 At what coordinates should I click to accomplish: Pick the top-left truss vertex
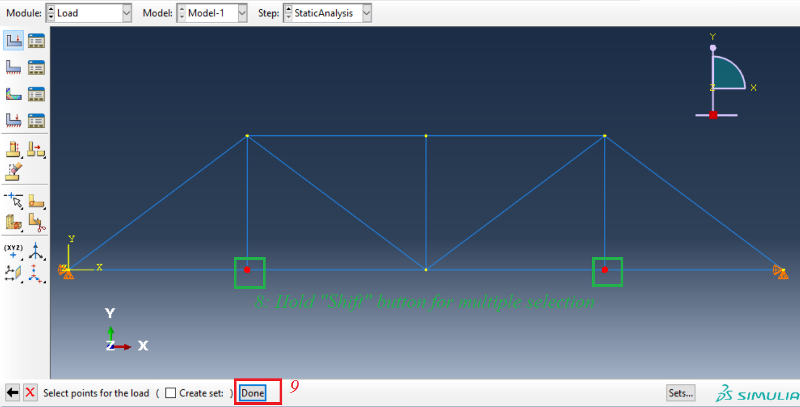point(247,136)
